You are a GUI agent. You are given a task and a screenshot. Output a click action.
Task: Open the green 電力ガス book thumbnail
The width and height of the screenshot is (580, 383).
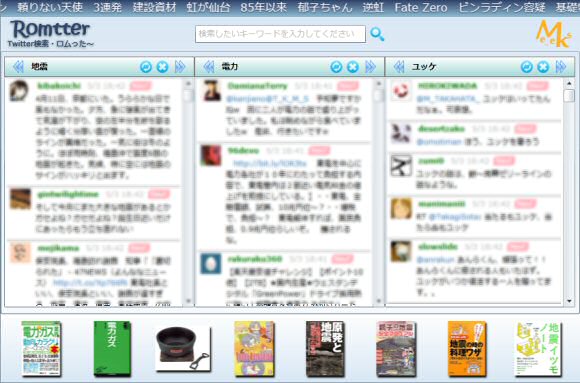pos(112,349)
